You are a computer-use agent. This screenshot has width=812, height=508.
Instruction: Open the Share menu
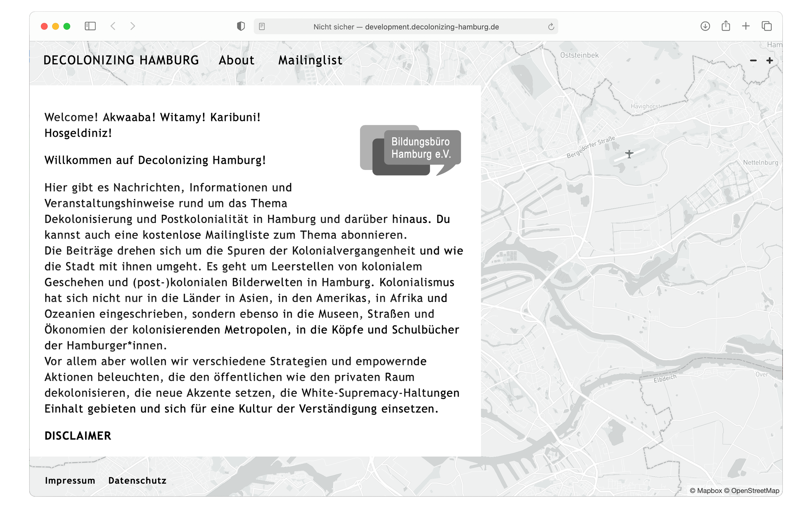(x=726, y=26)
